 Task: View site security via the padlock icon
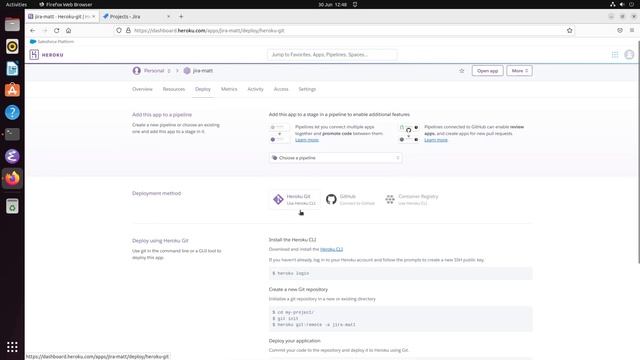point(128,31)
